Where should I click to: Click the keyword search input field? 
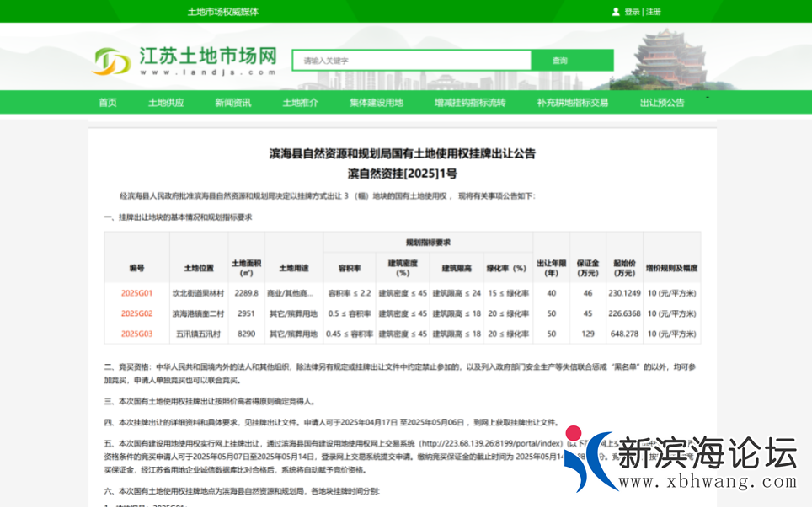[412, 61]
